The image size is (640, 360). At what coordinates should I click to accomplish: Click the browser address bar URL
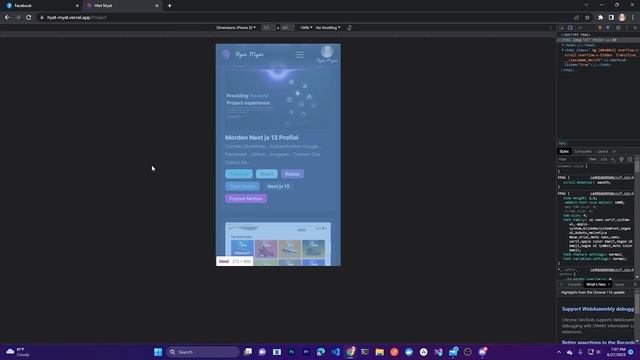pos(77,18)
